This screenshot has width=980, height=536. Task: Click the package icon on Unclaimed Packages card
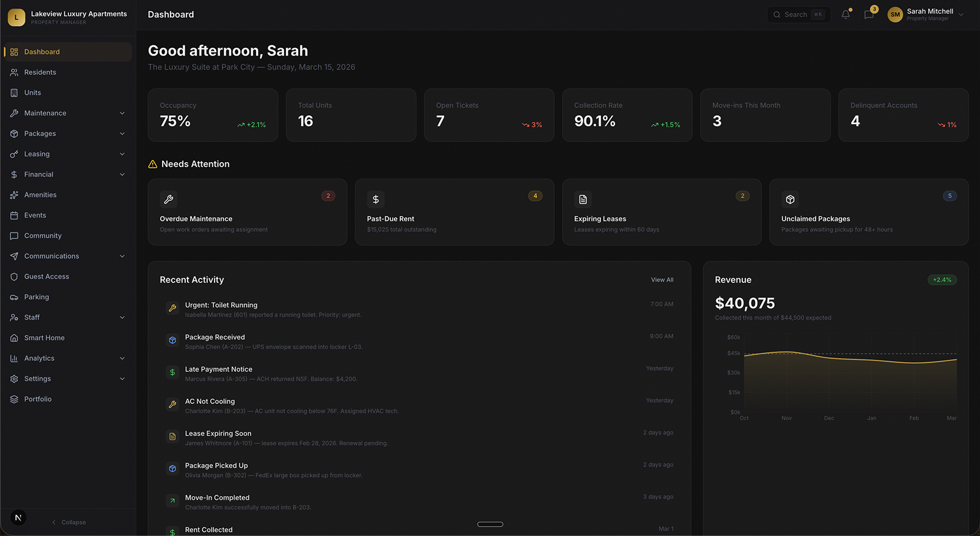pos(790,199)
